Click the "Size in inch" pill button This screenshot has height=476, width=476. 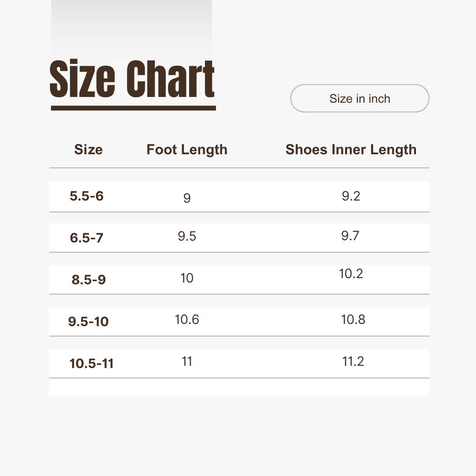(x=360, y=98)
